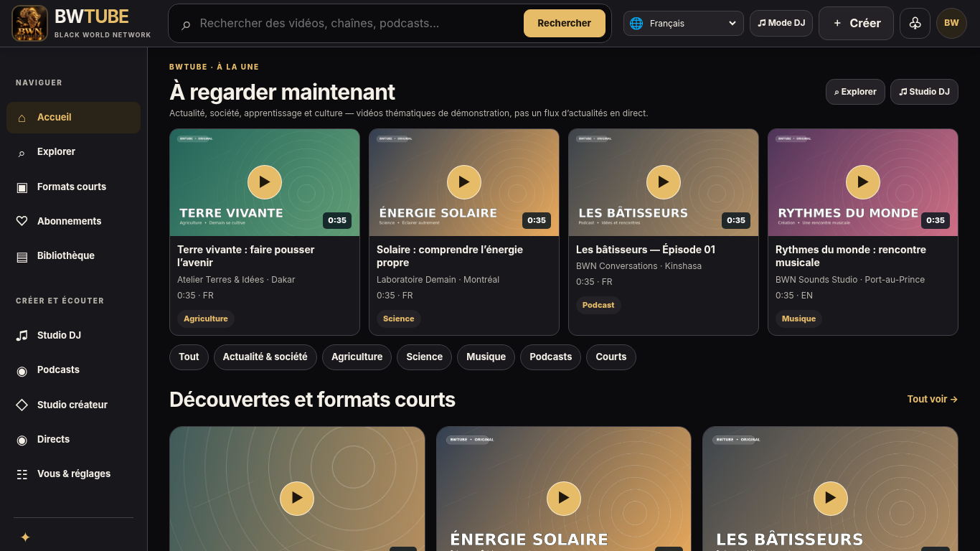This screenshot has height=551, width=980.
Task: Open the BW profile avatar
Action: coord(951,23)
